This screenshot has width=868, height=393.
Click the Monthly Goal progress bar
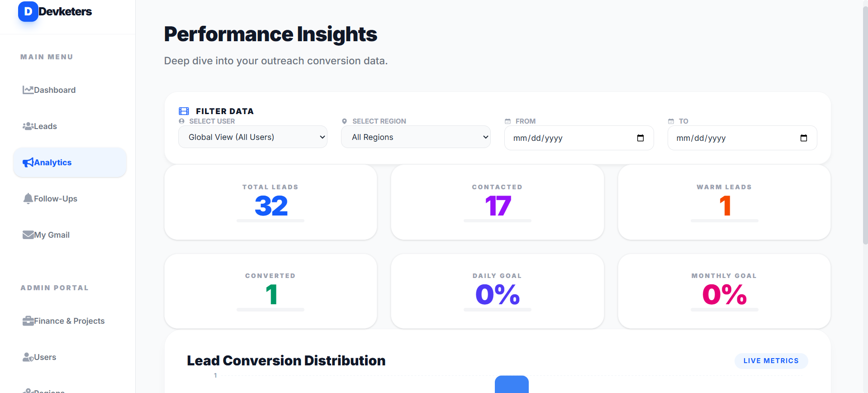tap(725, 310)
